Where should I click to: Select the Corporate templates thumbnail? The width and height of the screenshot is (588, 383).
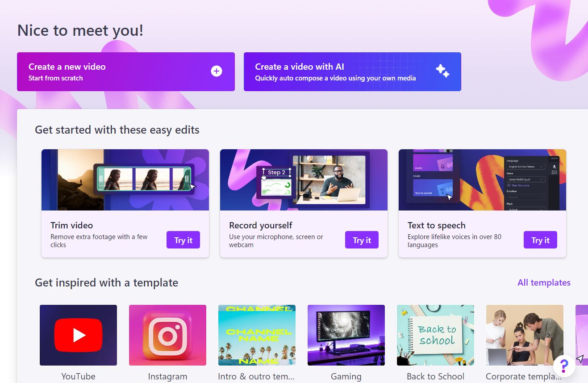pyautogui.click(x=525, y=335)
